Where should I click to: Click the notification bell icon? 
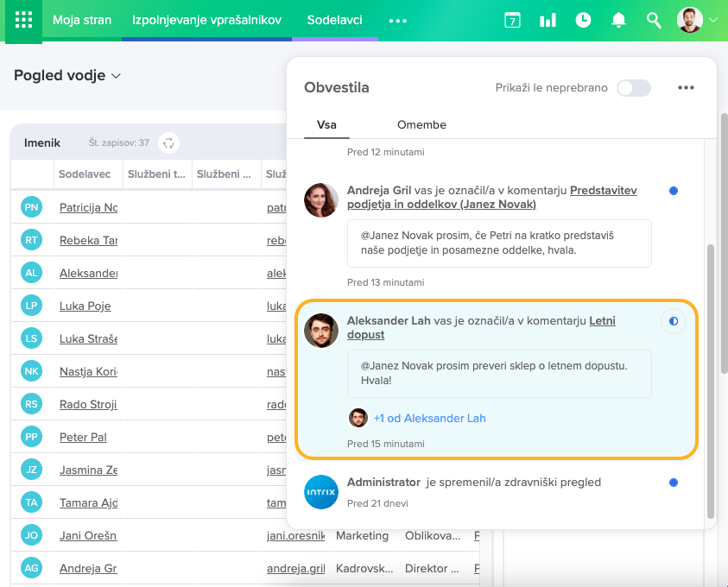[x=618, y=20]
